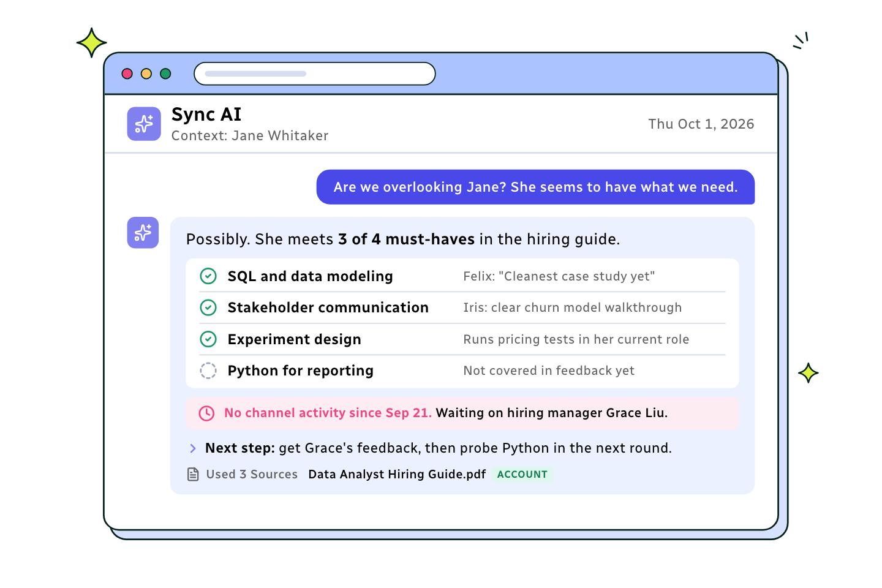Click the date 'Thu Oct 1, 2026'
Image resolution: width=882 pixels, height=588 pixels.
(701, 124)
